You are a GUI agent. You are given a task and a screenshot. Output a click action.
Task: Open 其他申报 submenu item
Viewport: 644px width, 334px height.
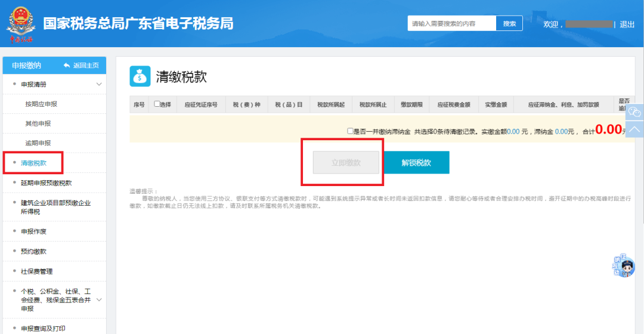(38, 123)
